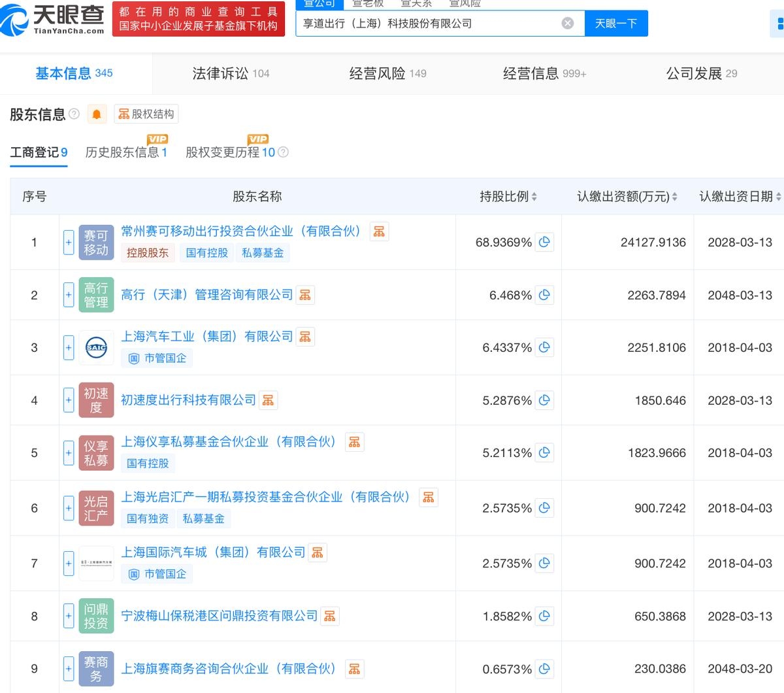Click equity icon next to 初速度出行科技有限公司
This screenshot has height=693, width=784.
click(268, 400)
